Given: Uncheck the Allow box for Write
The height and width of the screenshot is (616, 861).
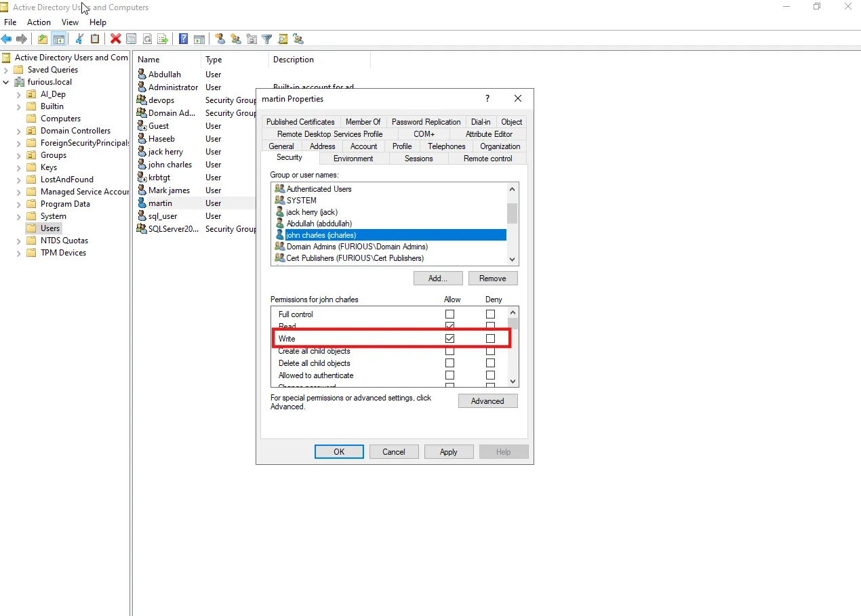Looking at the screenshot, I should click(x=449, y=338).
